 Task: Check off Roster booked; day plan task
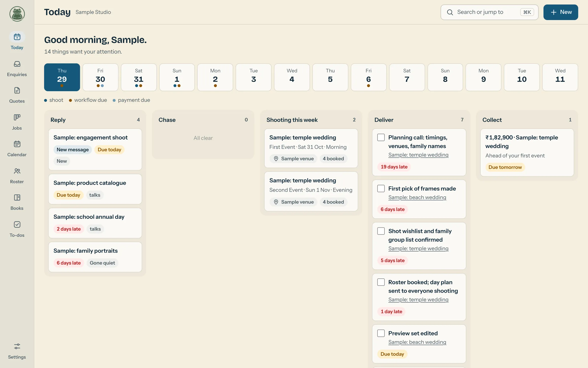(x=381, y=282)
